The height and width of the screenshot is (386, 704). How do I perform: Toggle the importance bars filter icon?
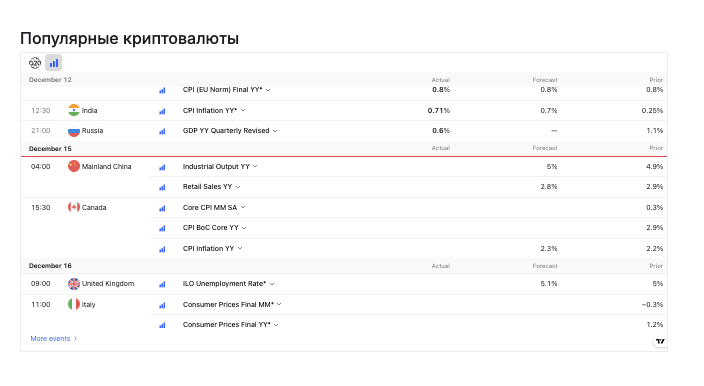[54, 63]
